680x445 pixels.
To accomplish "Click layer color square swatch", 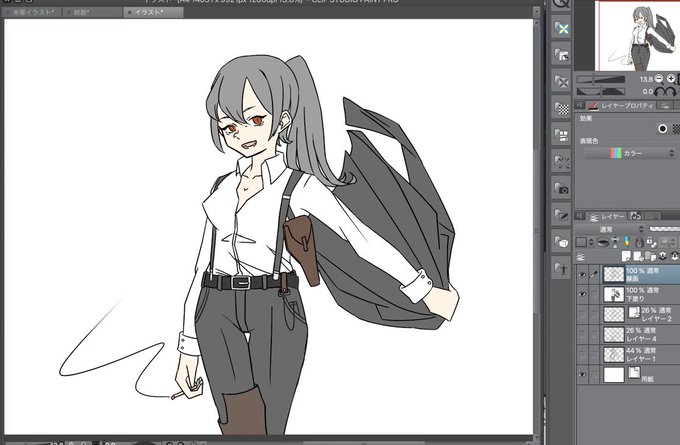I will pos(581,242).
